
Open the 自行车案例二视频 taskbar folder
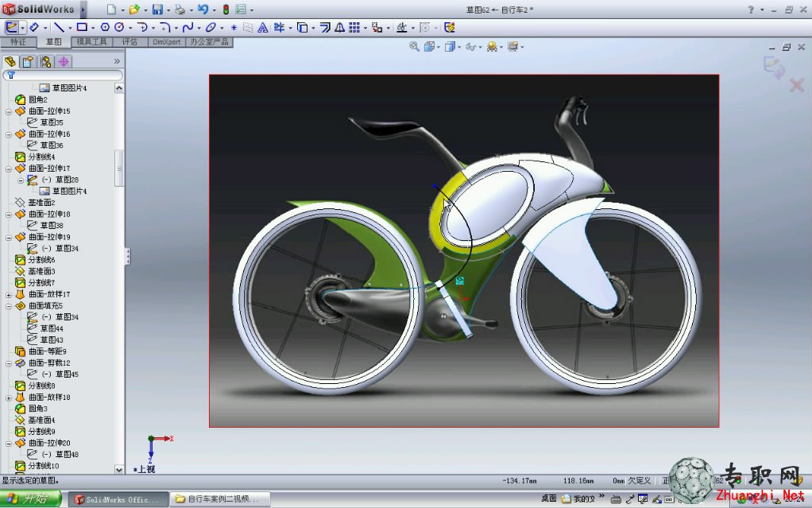pos(219,499)
